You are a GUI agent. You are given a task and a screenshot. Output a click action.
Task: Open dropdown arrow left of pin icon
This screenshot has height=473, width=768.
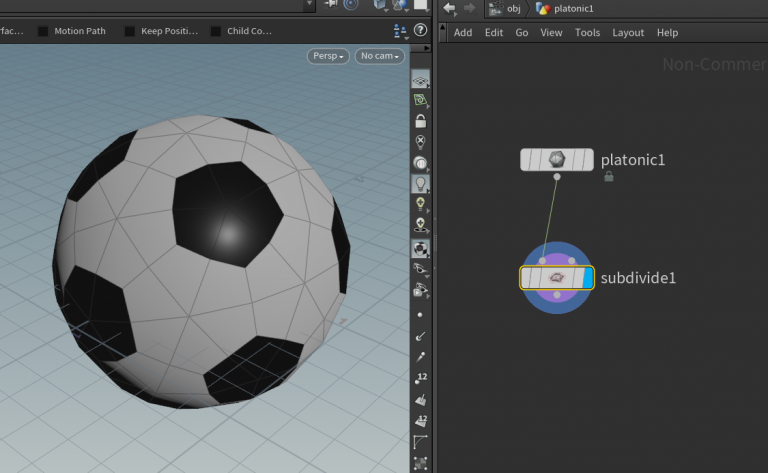coord(309,4)
